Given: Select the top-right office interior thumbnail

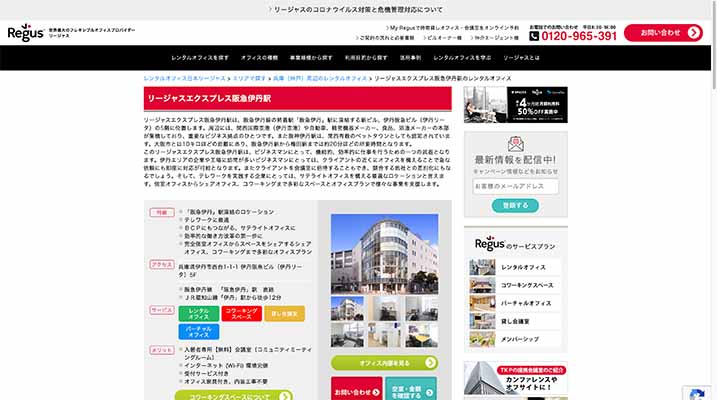Looking at the screenshot, I should [x=422, y=309].
